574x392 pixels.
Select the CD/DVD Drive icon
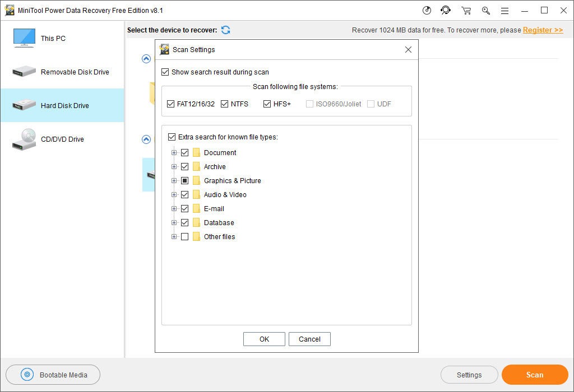tap(24, 139)
